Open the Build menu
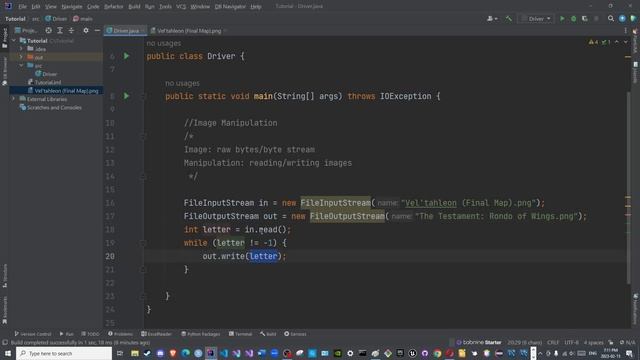Image resolution: width=640 pixels, height=360 pixels. (x=134, y=7)
